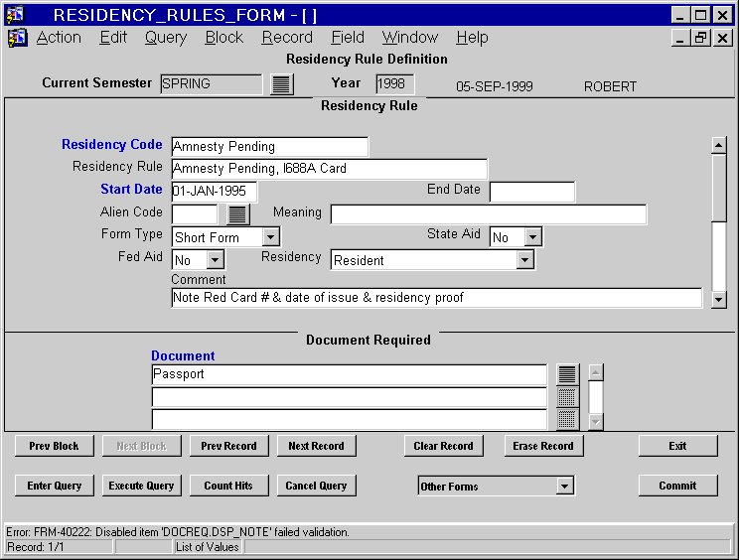
Task: Click the Prev Record button
Action: point(229,446)
